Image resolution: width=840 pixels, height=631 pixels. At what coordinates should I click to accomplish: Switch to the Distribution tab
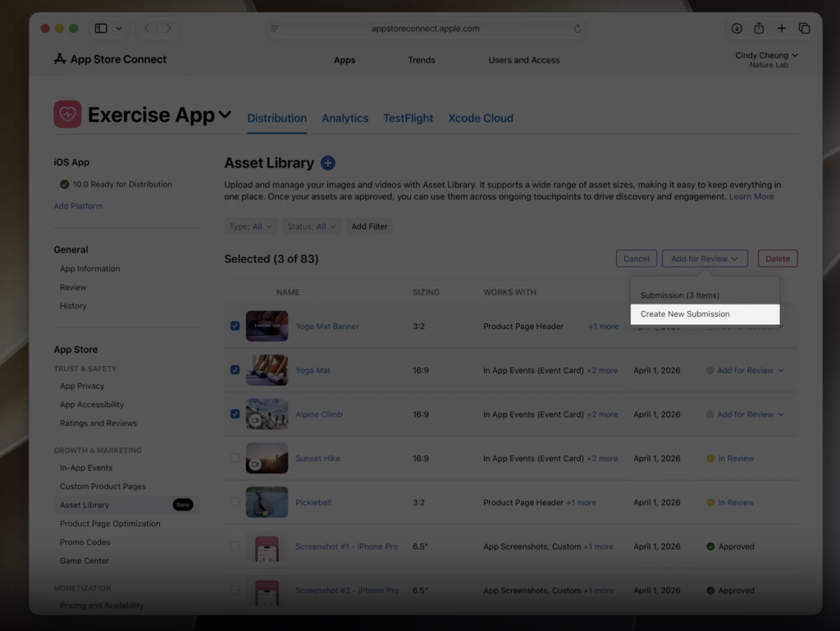tap(277, 118)
